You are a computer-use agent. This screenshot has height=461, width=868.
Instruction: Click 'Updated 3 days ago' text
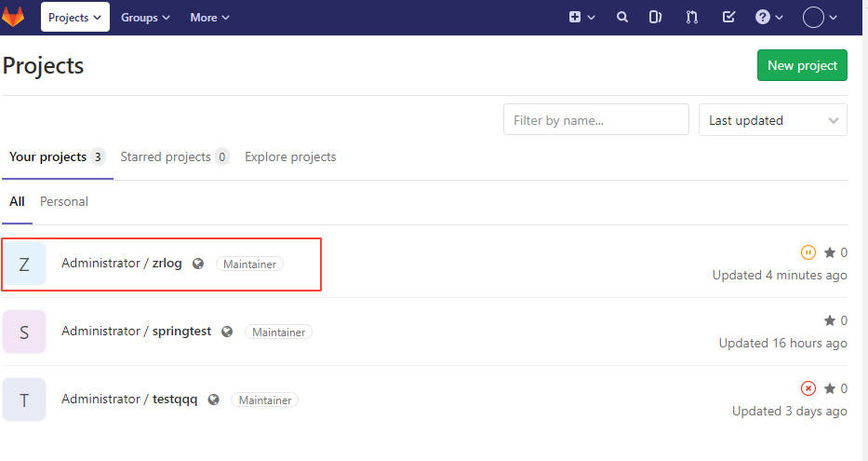click(x=790, y=411)
